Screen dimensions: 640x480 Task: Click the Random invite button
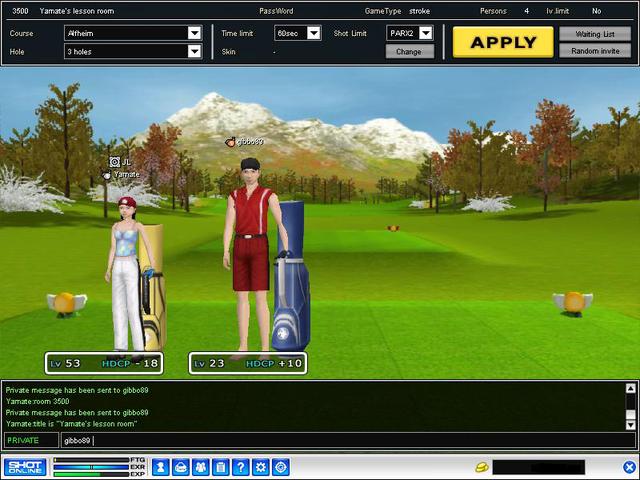pos(595,51)
